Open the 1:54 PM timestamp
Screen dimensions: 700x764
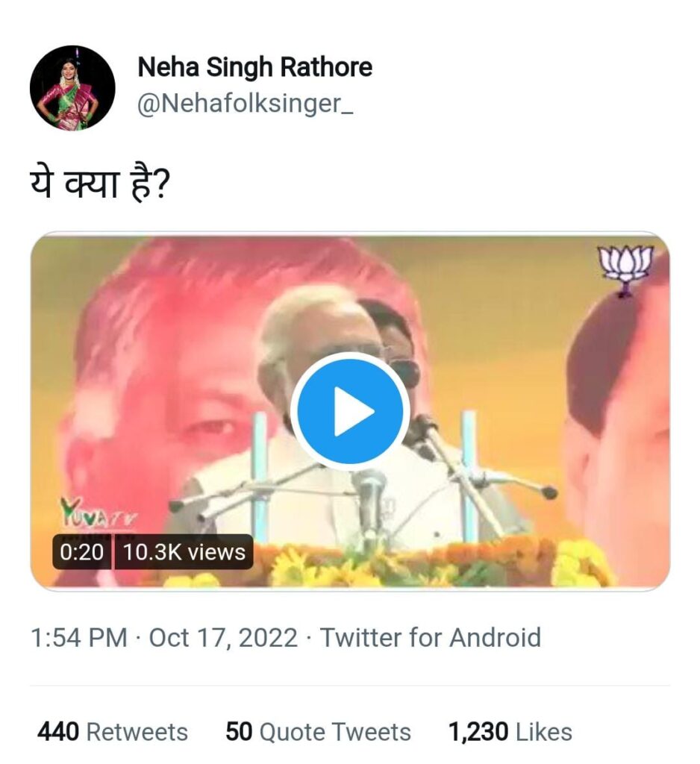78,638
